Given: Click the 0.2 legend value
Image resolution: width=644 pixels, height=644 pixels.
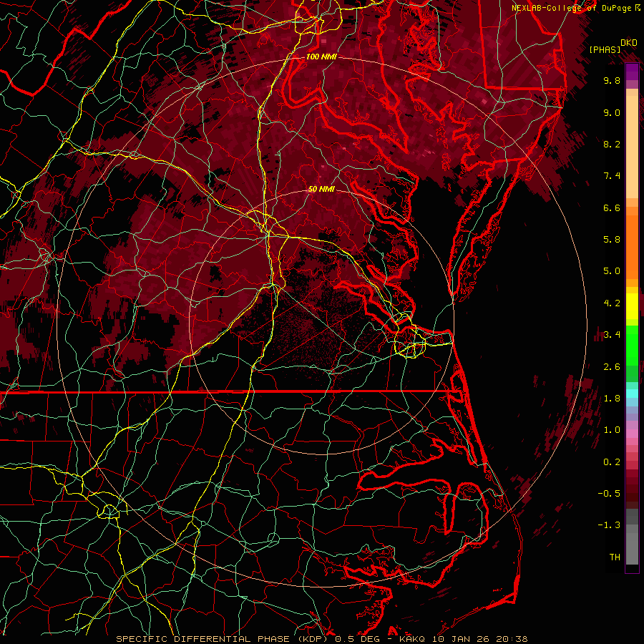Looking at the screenshot, I should [612, 462].
